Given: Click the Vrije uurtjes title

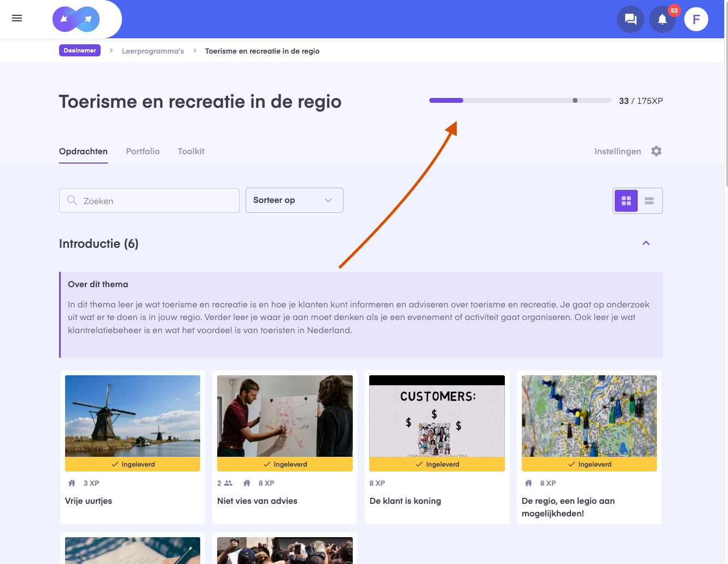Looking at the screenshot, I should (x=89, y=501).
